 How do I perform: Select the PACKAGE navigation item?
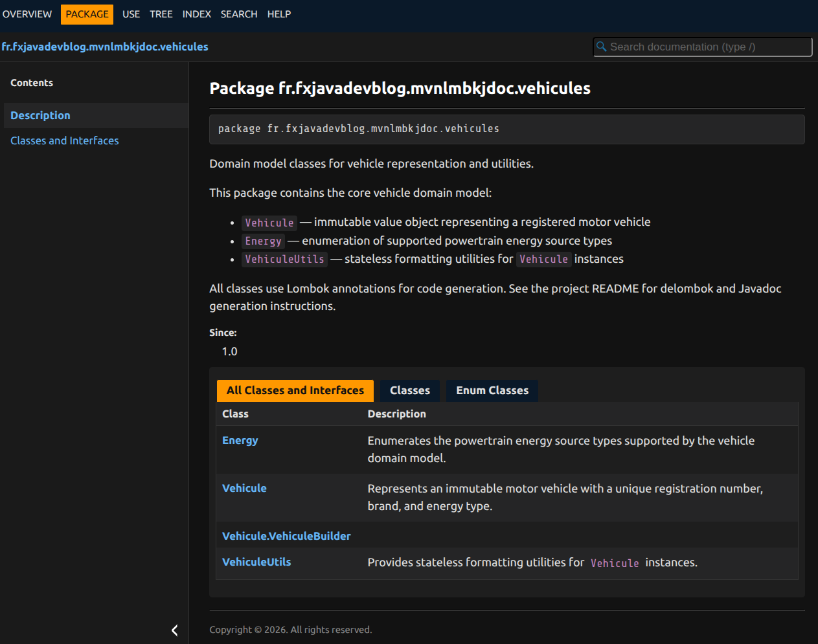(87, 14)
